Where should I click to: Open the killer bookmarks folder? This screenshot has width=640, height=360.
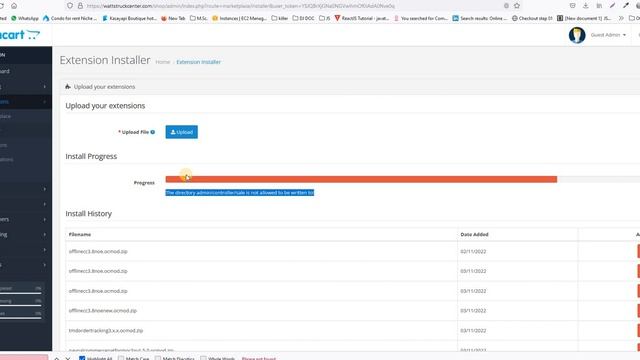(x=280, y=18)
